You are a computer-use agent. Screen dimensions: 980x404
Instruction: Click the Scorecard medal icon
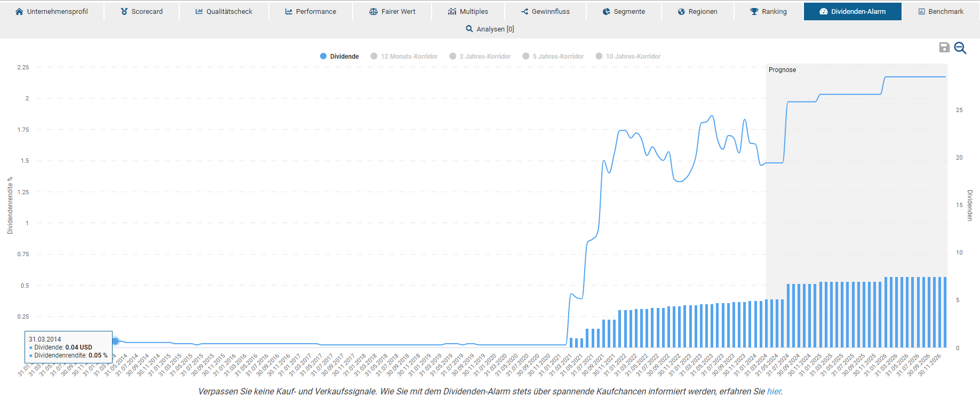pos(124,11)
